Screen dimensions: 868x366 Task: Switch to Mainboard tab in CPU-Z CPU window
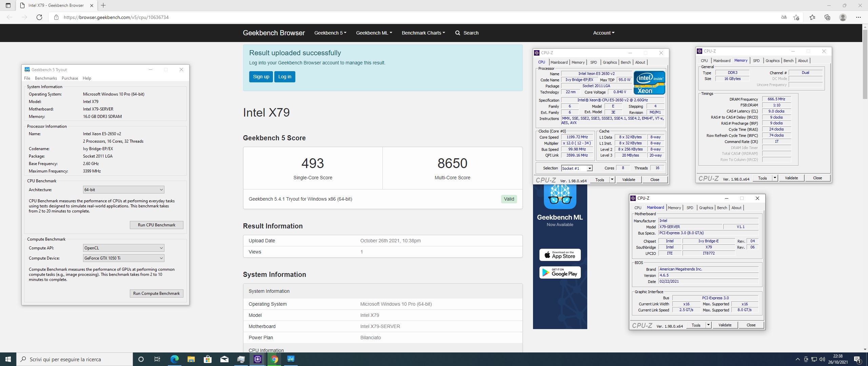pyautogui.click(x=559, y=62)
